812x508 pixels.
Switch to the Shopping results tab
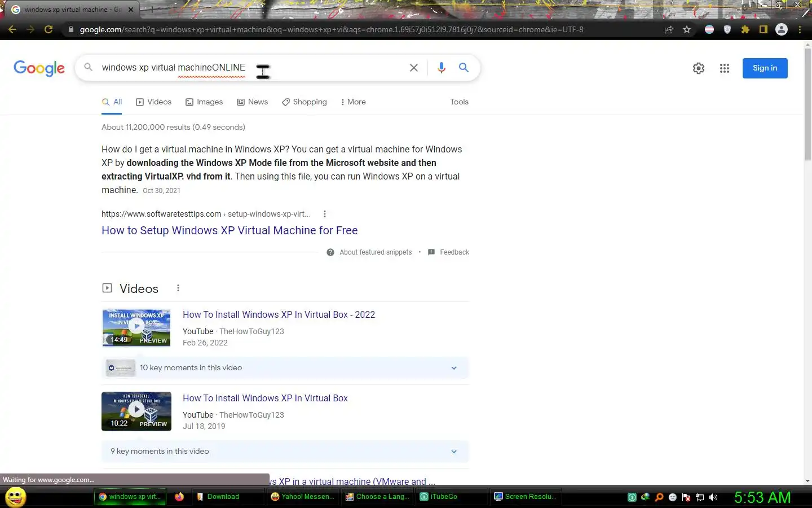304,102
